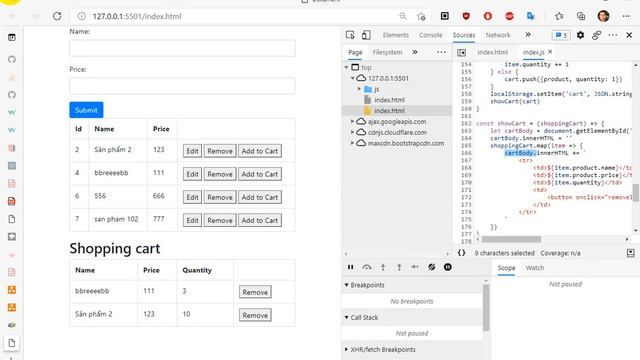Click the address bar URL

137,16
